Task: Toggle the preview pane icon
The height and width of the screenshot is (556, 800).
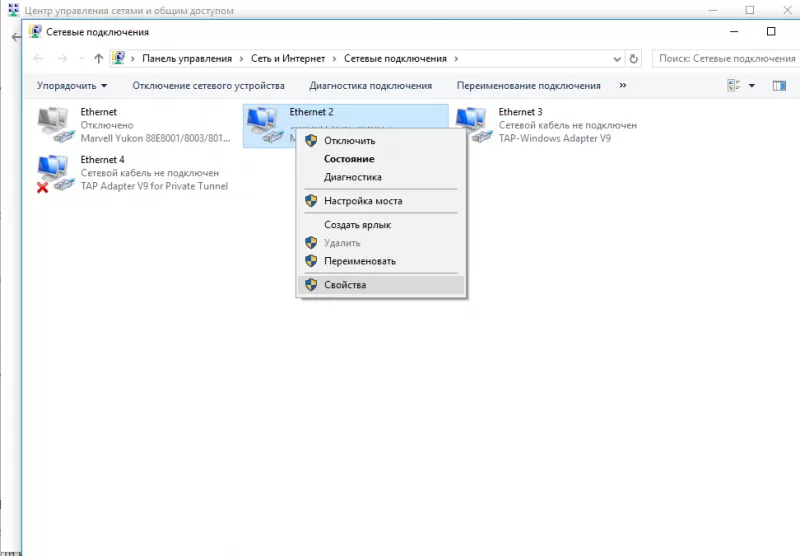Action: 779,86
